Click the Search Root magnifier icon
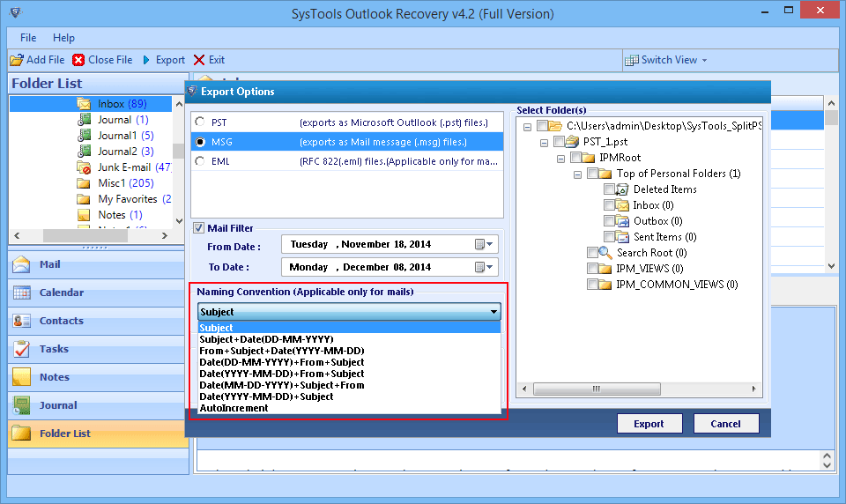 pyautogui.click(x=605, y=253)
